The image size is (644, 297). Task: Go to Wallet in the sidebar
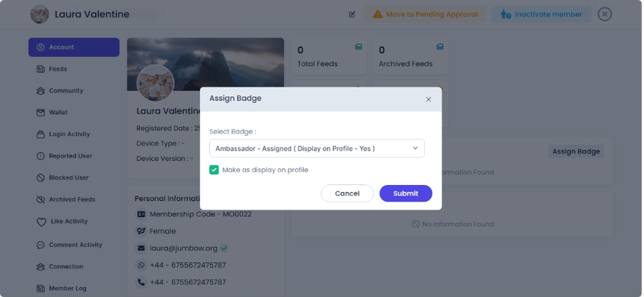point(58,113)
